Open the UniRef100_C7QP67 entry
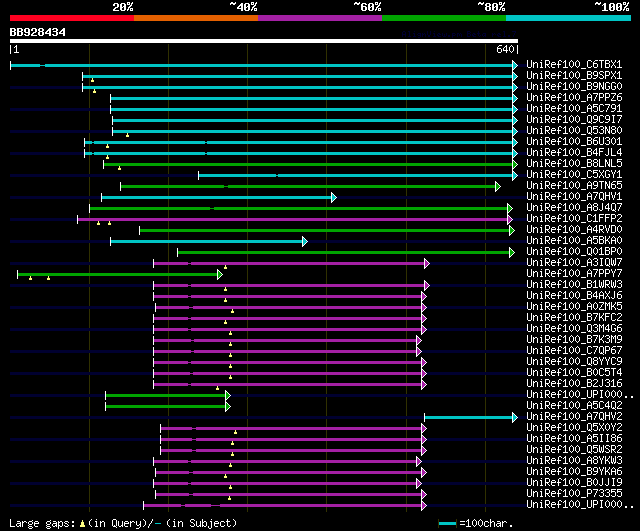Viewport: 640px width, 531px height. [574, 351]
